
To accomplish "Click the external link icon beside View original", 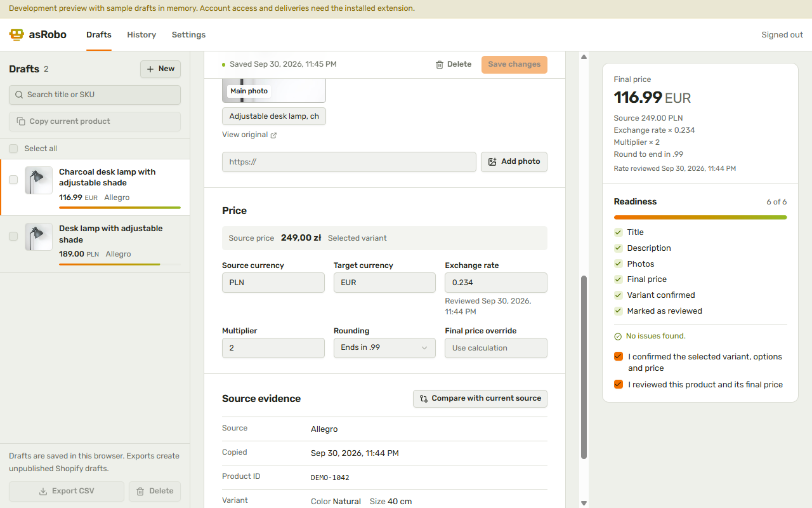I will tap(273, 135).
